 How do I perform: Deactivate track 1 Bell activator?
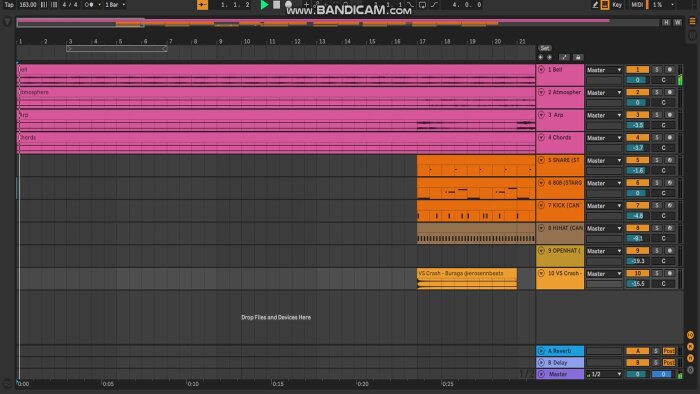point(638,70)
